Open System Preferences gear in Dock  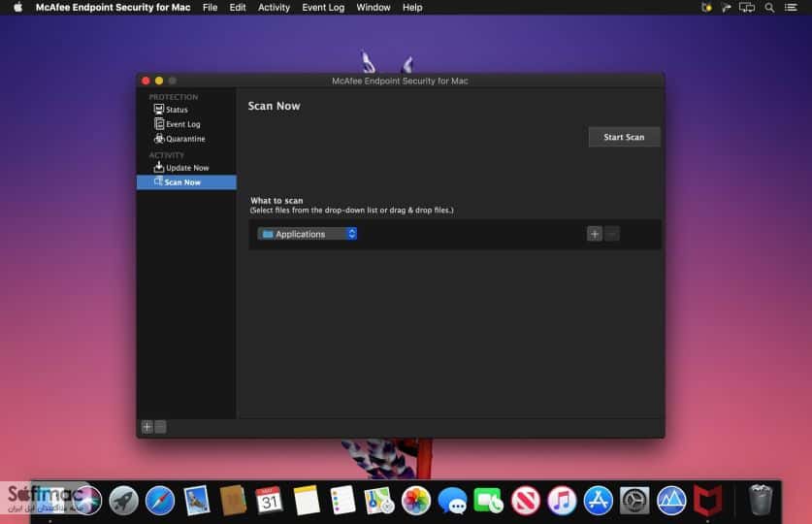pos(634,501)
